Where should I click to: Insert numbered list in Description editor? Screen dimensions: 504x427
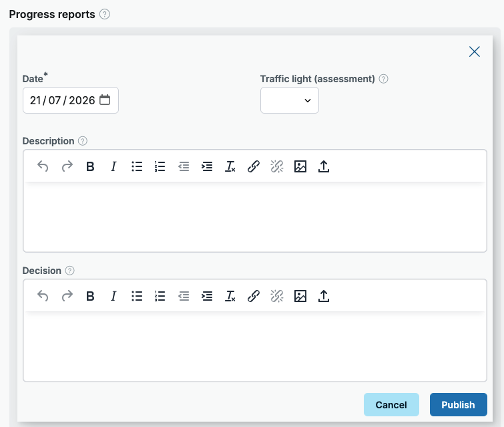click(x=160, y=166)
